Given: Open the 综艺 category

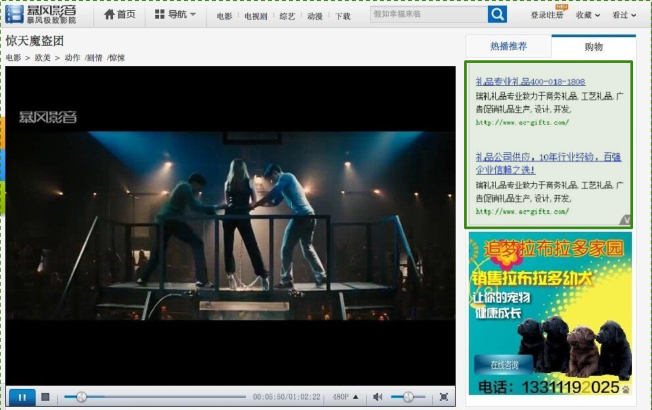Looking at the screenshot, I should [x=287, y=16].
